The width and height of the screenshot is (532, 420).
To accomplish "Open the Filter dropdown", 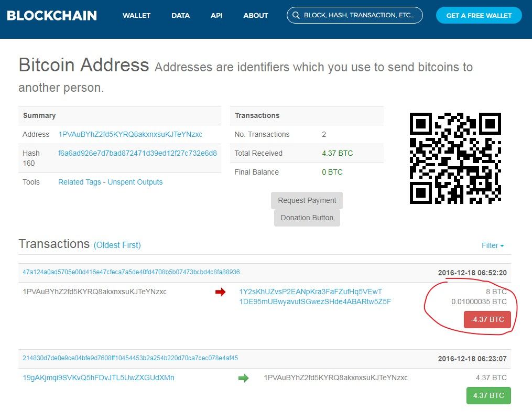I will click(493, 245).
